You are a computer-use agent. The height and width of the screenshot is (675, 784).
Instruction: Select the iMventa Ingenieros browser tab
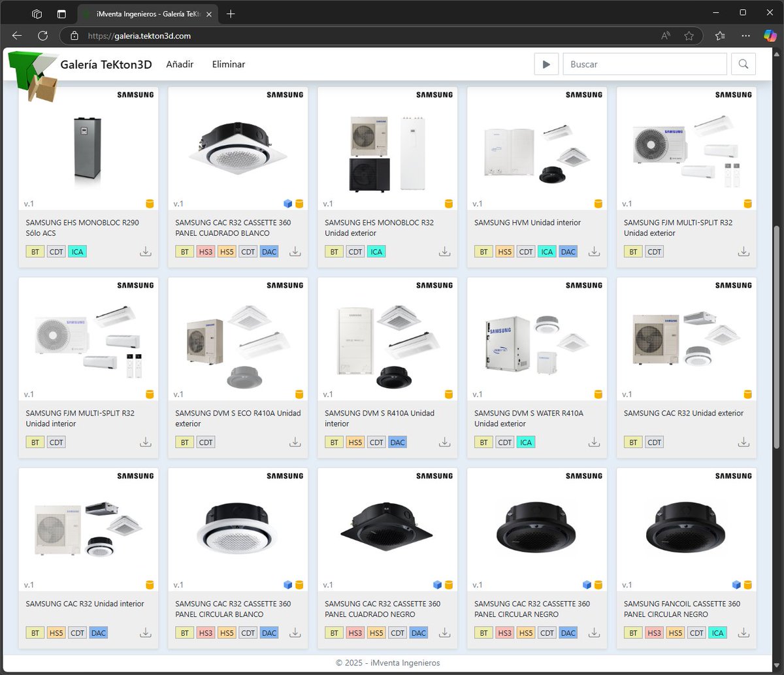tap(148, 14)
